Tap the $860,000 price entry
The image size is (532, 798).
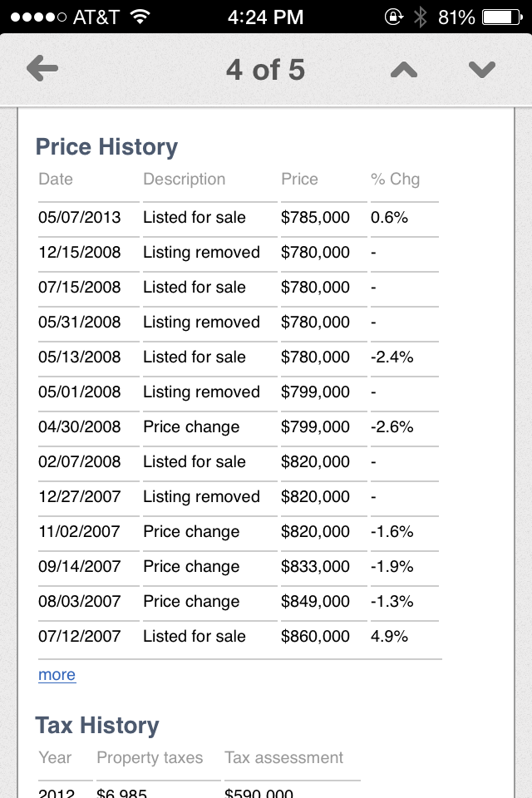click(315, 636)
